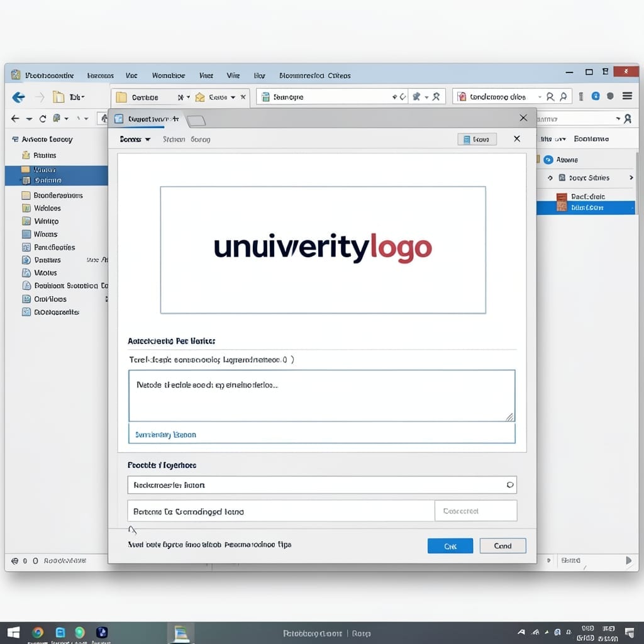
Task: Switch to the Centage tab
Action: click(145, 97)
